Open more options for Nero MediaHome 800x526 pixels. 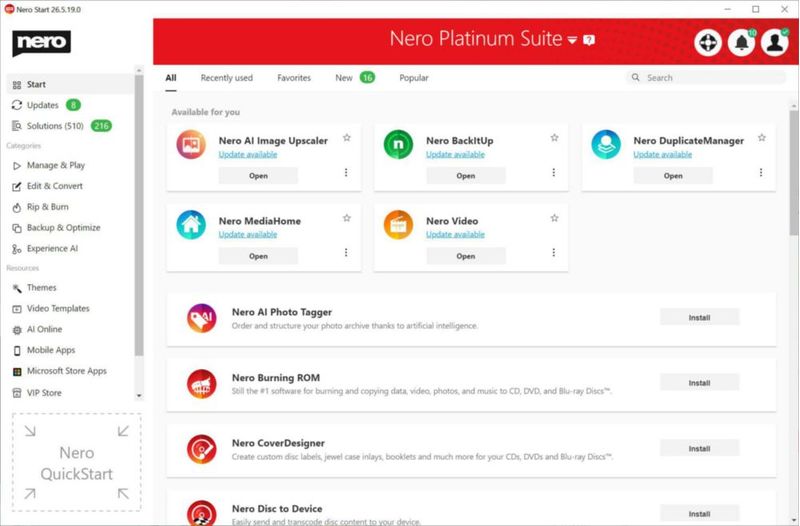(346, 253)
